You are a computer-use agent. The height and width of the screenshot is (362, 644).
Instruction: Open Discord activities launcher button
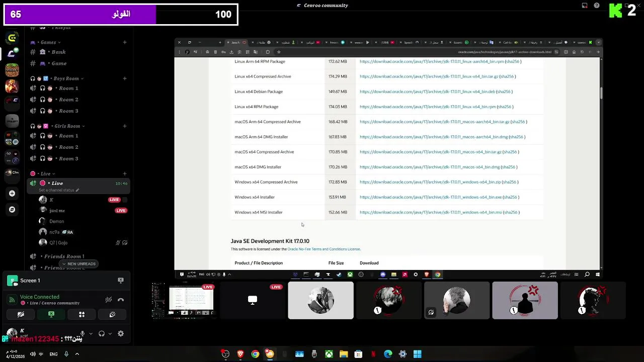tap(82, 314)
